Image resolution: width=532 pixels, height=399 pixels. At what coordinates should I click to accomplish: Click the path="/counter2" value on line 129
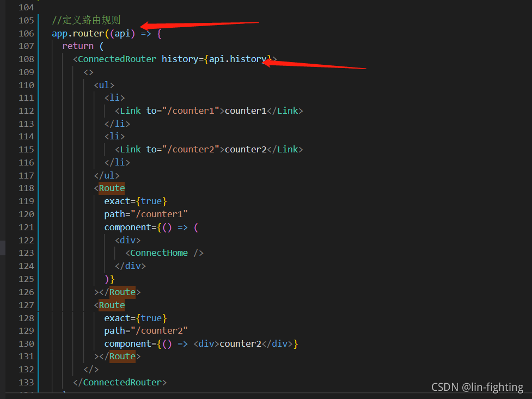tap(159, 331)
